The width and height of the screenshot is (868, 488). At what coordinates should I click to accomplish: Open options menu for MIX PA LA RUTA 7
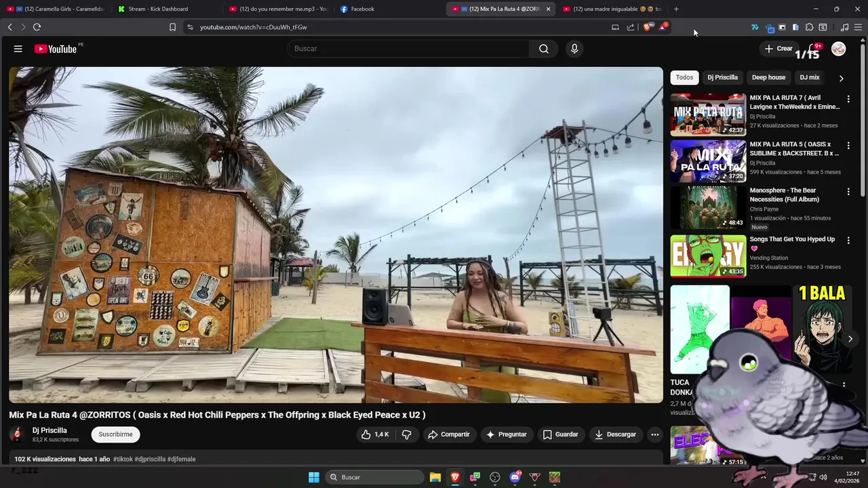coord(848,99)
